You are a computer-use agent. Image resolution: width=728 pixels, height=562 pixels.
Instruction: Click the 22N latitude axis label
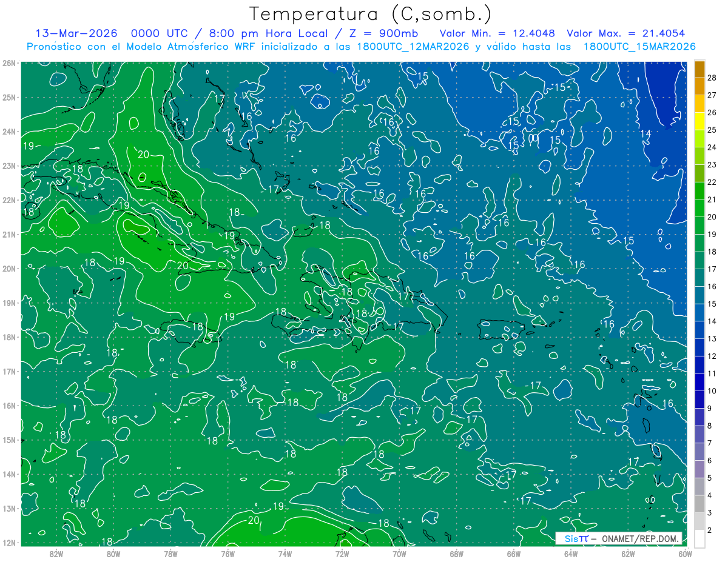[x=9, y=200]
